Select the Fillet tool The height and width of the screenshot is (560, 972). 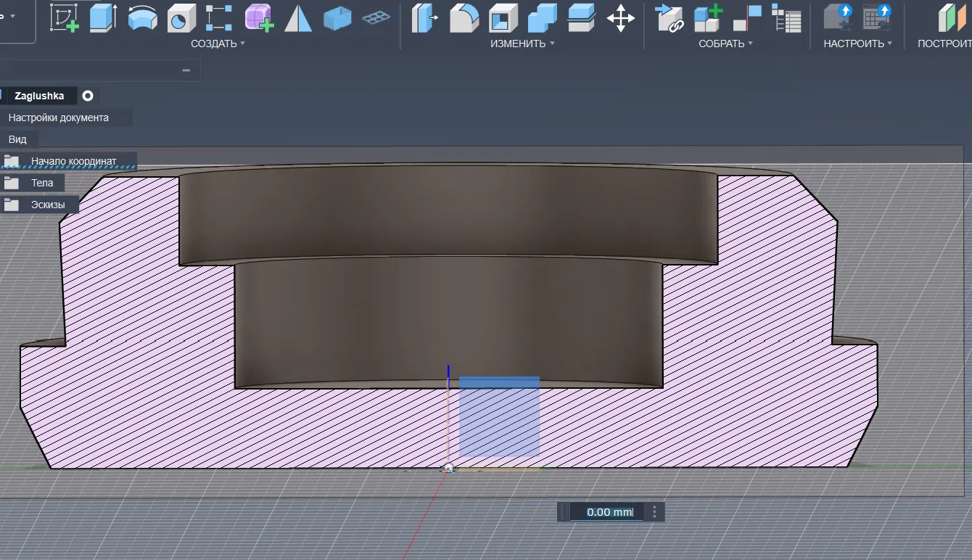464,18
